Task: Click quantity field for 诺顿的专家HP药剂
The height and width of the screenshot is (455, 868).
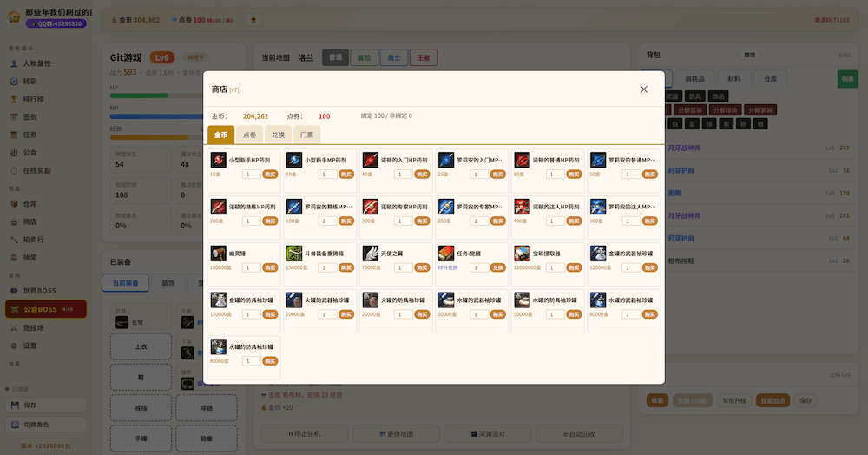Action: coord(403,221)
